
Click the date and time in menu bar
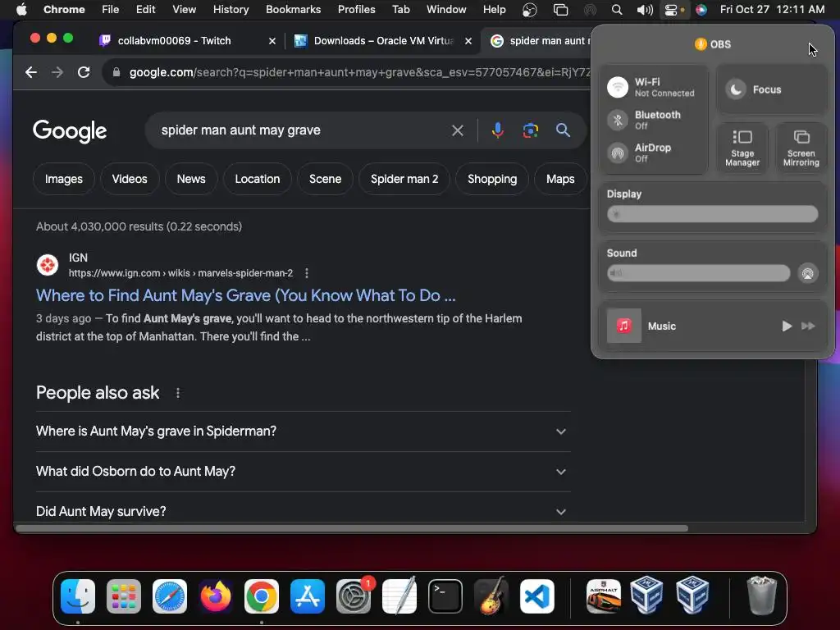(x=772, y=10)
